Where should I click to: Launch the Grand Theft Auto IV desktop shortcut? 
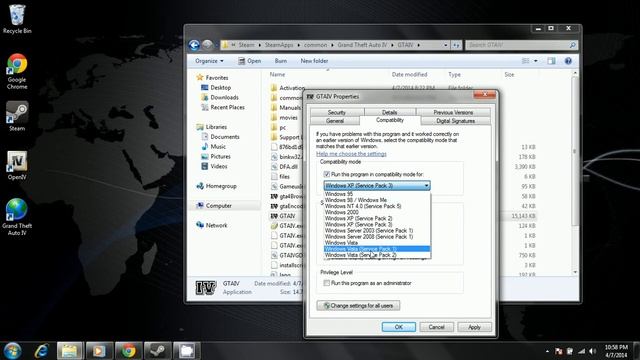click(x=17, y=217)
